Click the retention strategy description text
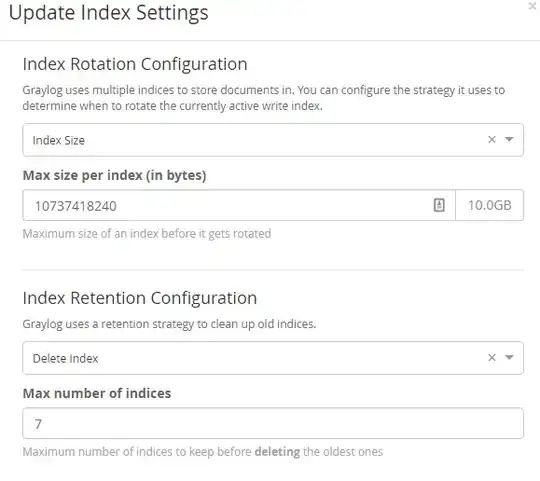This screenshot has width=540, height=481. point(169,324)
